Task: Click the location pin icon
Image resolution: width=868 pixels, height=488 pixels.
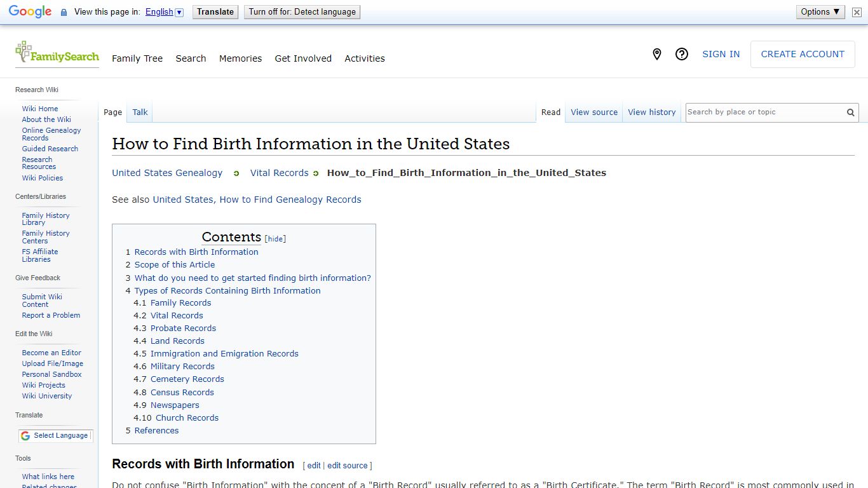Action: (657, 55)
